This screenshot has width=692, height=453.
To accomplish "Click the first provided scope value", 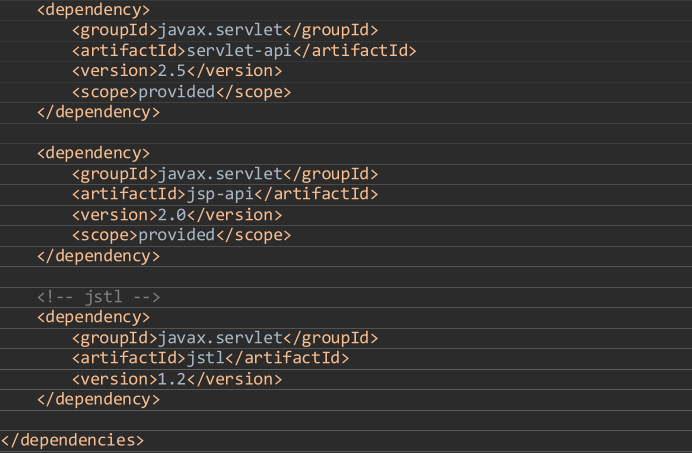I will click(x=177, y=92).
